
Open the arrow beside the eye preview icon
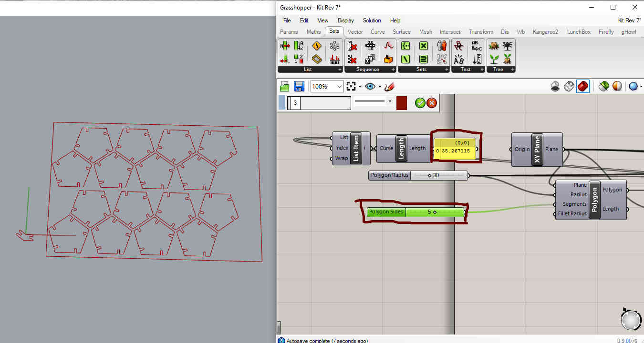(x=380, y=87)
